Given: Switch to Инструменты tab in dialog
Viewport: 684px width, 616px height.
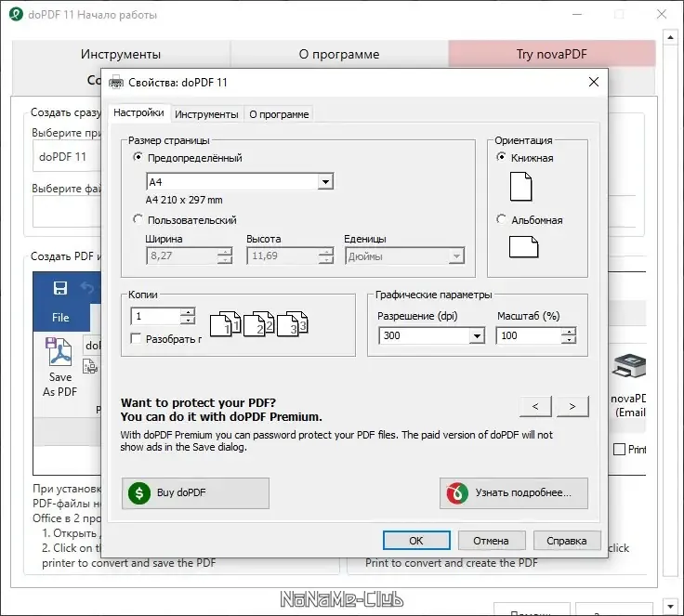Looking at the screenshot, I should [x=206, y=114].
